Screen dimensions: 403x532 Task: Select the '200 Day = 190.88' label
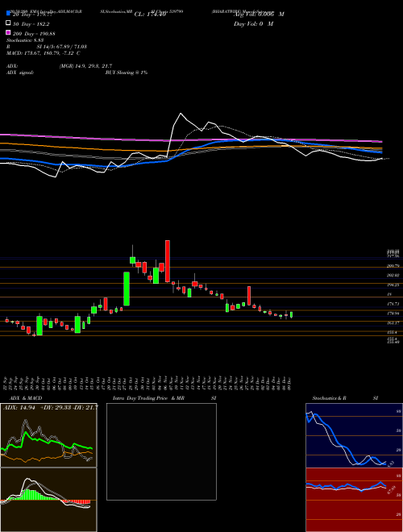tap(35, 34)
